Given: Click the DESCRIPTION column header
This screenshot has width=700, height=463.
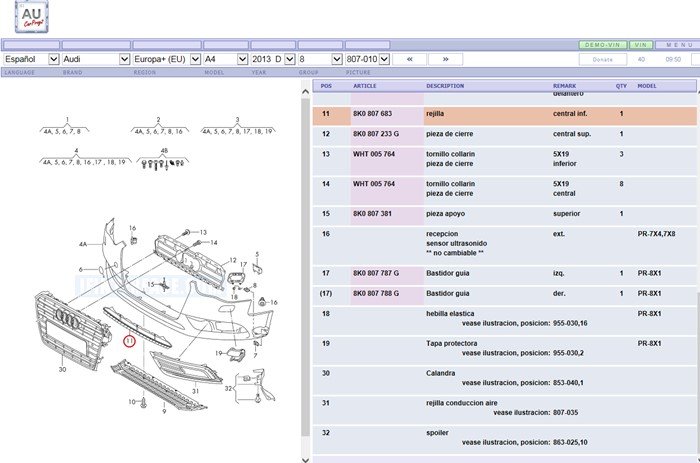Looking at the screenshot, I should [x=445, y=86].
